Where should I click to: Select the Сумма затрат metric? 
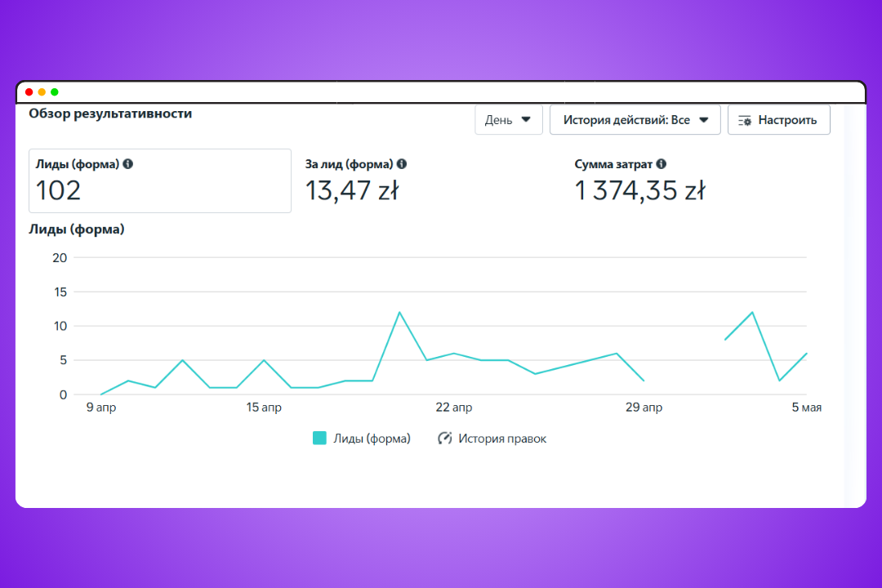tap(639, 181)
